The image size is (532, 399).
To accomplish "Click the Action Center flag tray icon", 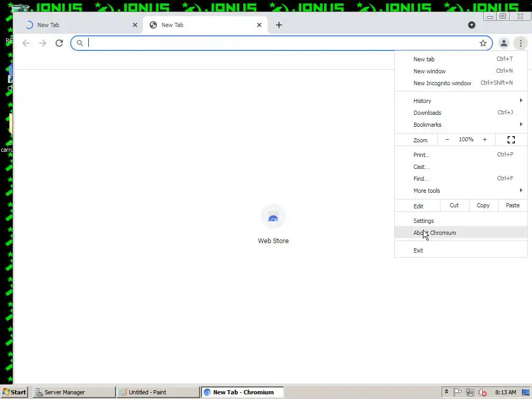I will click(457, 392).
